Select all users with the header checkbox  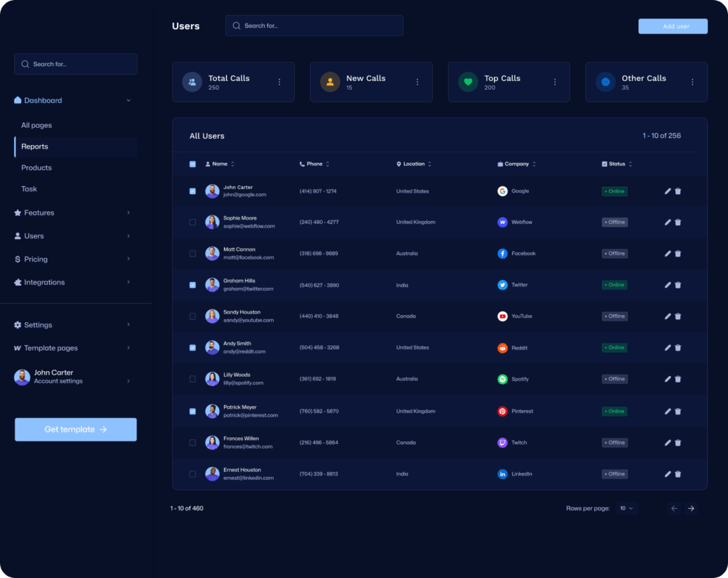[192, 164]
